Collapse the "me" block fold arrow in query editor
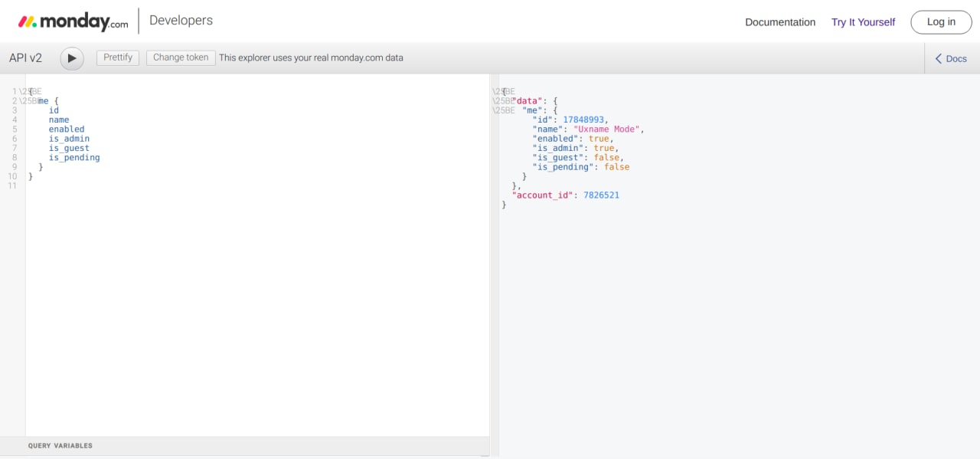The image size is (980, 459). 31,101
